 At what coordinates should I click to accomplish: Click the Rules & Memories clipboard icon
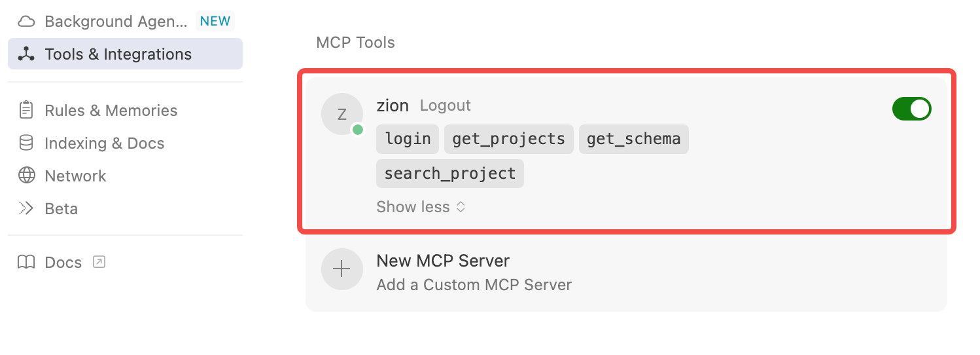point(26,110)
